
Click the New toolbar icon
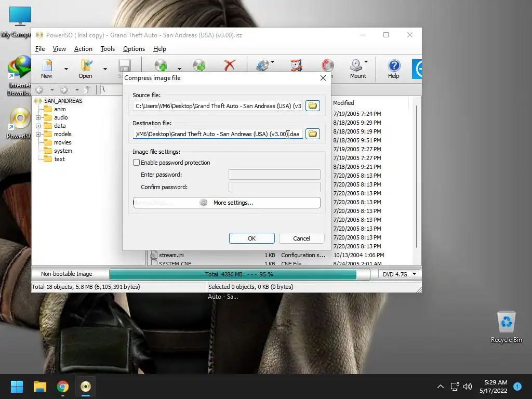pyautogui.click(x=47, y=69)
